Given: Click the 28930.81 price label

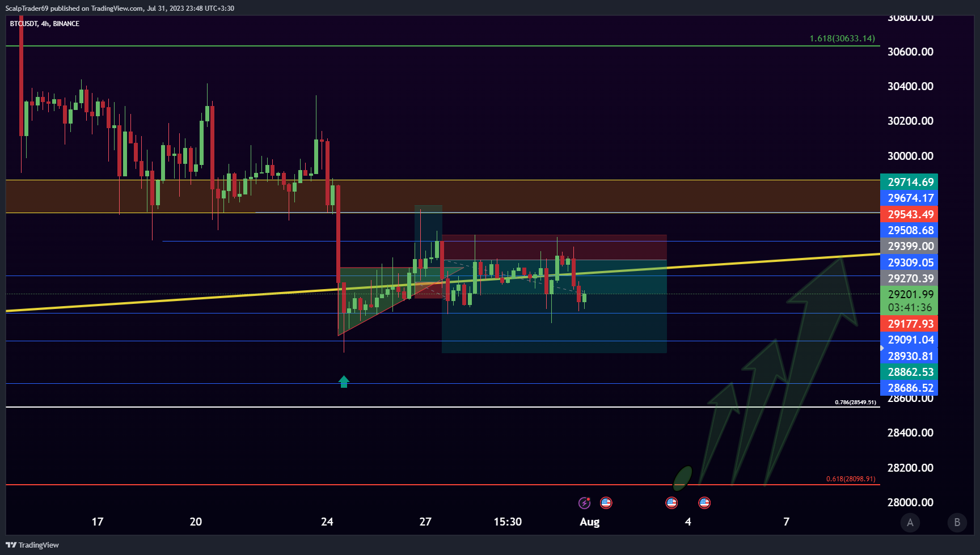Looking at the screenshot, I should (x=909, y=356).
